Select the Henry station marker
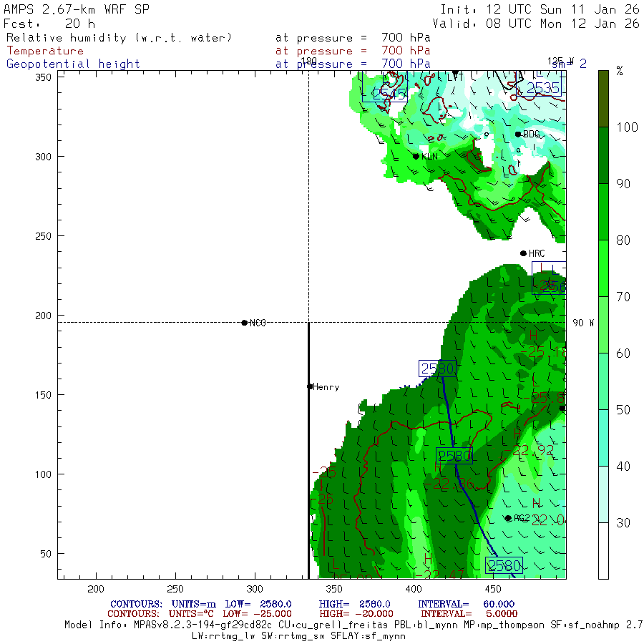This screenshot has width=644, height=644. pos(310,386)
